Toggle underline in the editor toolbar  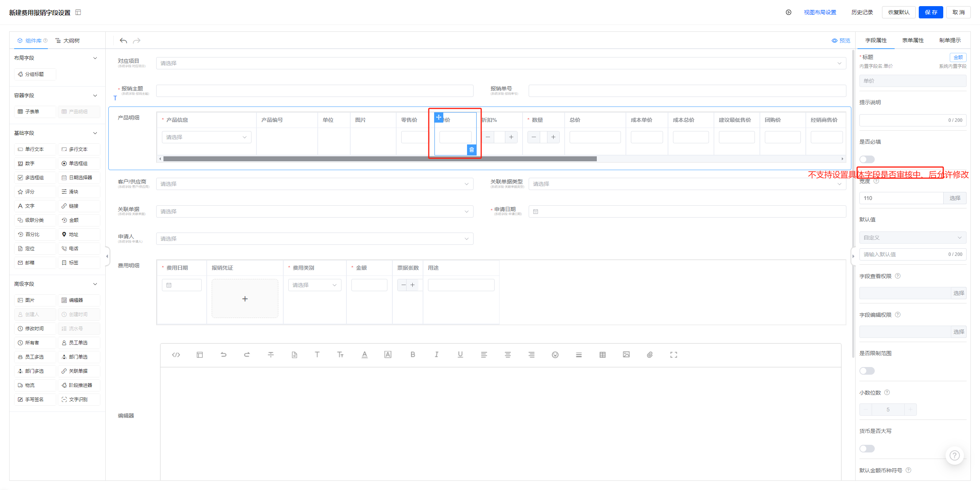[x=460, y=355]
